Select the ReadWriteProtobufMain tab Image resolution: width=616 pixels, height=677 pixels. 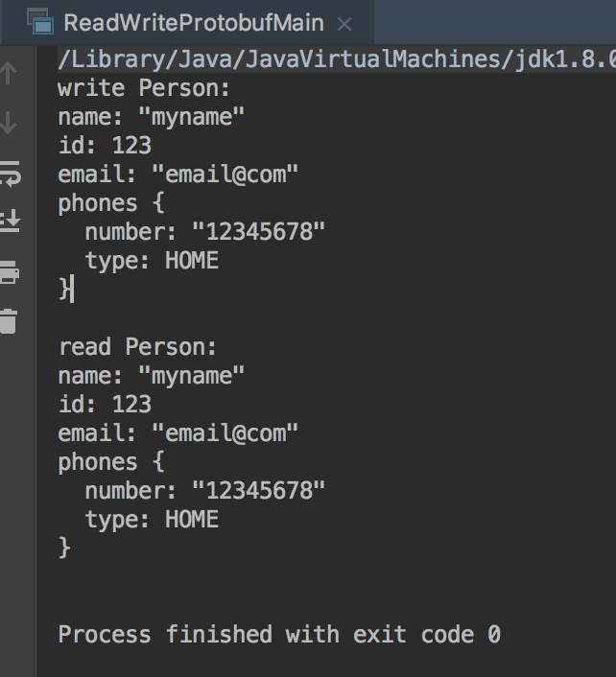(193, 22)
